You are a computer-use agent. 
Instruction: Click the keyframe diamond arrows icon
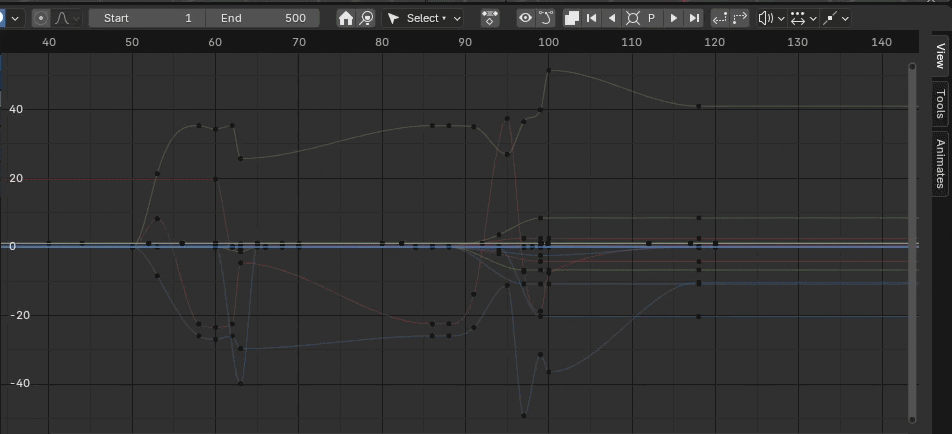click(490, 18)
